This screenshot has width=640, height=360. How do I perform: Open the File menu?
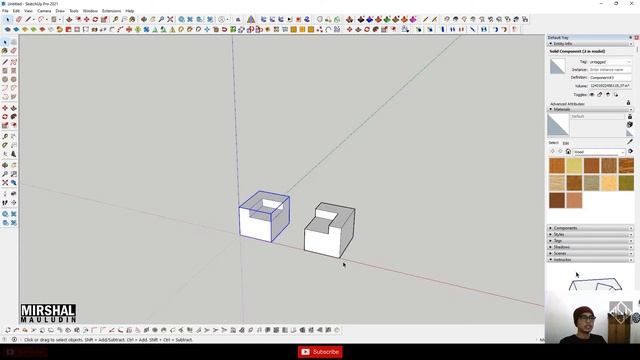point(5,11)
